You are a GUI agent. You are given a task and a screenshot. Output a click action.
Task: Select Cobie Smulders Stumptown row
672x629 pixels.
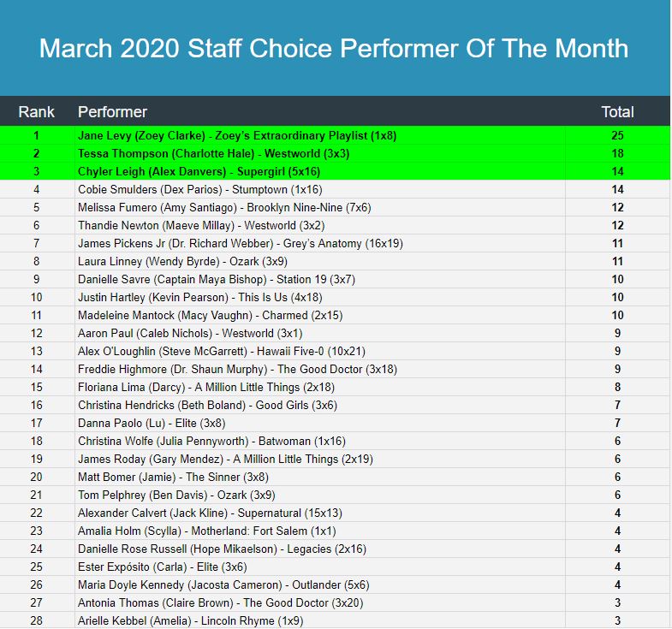tap(335, 189)
